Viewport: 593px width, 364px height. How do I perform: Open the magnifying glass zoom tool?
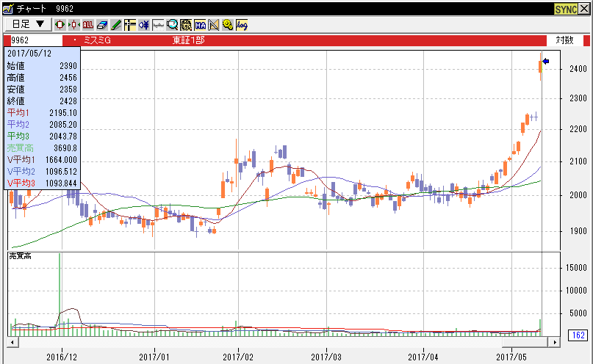pos(172,24)
